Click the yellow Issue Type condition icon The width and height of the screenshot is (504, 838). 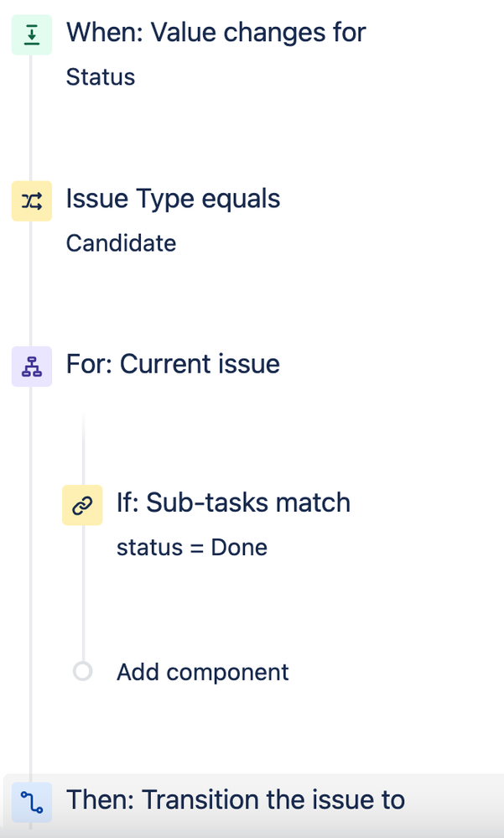tap(32, 200)
